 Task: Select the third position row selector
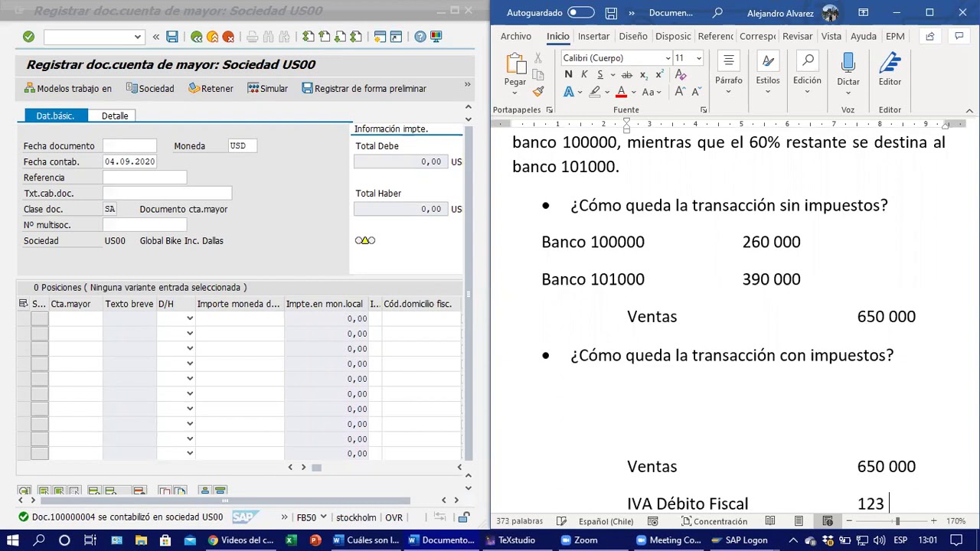pos(39,348)
